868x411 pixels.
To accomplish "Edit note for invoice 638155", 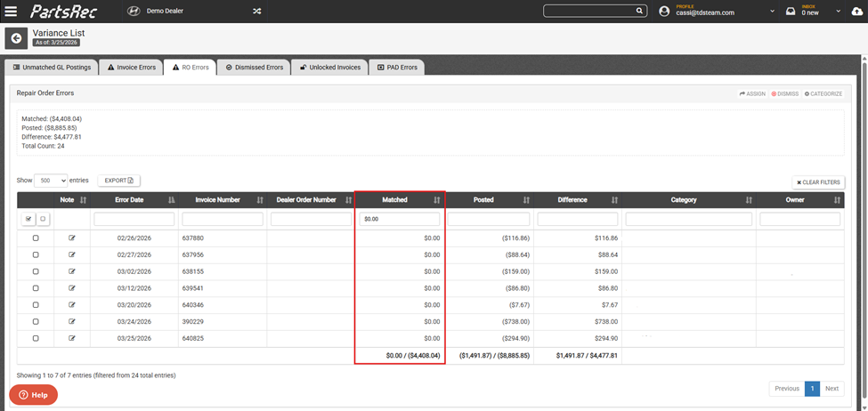I will tap(71, 271).
